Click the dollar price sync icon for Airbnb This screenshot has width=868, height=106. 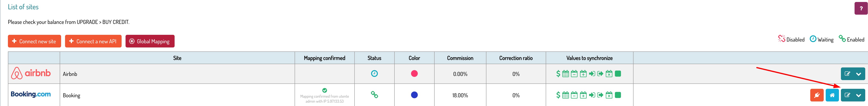pyautogui.click(x=558, y=74)
